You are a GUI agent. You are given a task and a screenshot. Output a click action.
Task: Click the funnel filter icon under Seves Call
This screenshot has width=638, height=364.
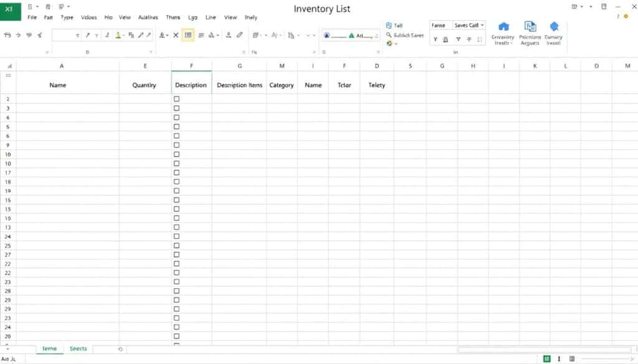(459, 39)
